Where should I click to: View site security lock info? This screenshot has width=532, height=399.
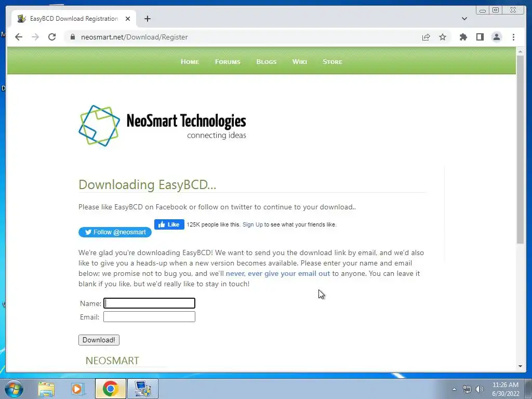[x=73, y=37]
